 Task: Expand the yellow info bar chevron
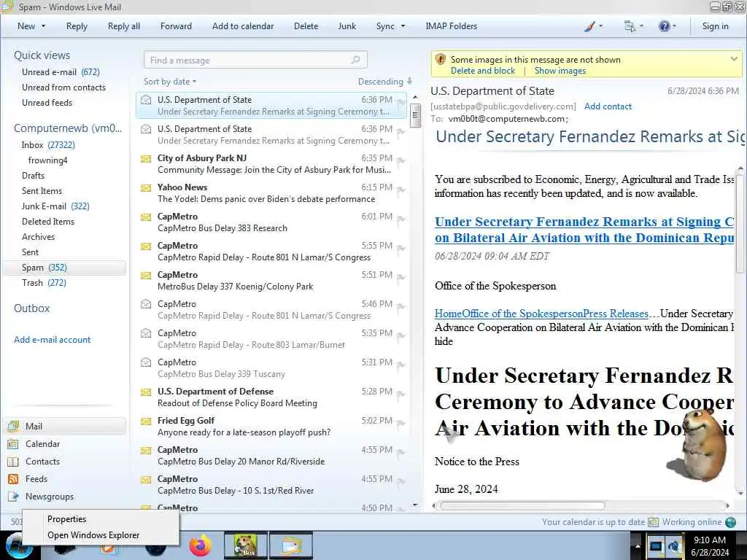click(734, 59)
